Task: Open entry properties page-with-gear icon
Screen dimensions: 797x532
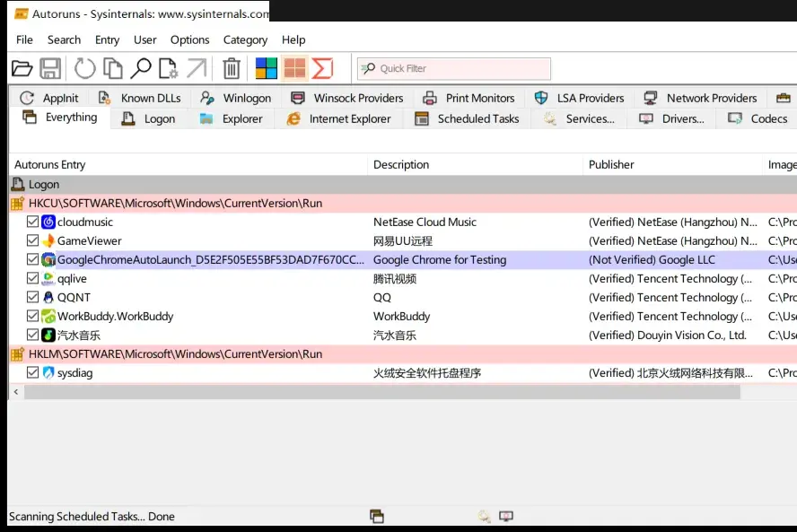Action: 168,68
